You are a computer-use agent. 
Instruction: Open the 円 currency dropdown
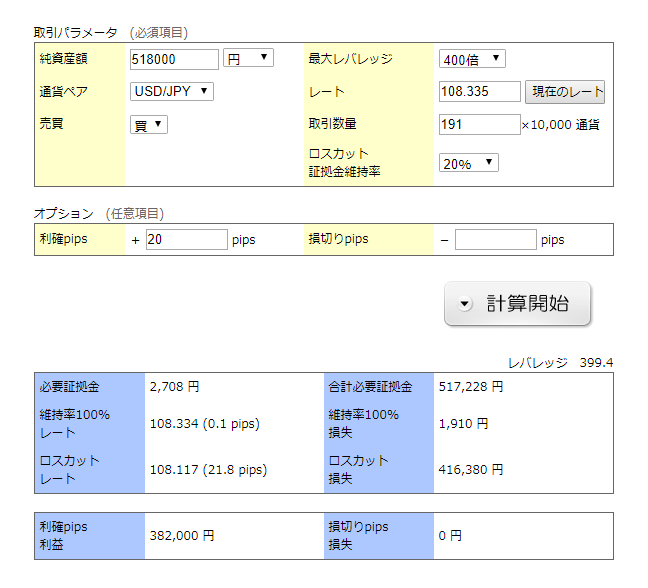[248, 58]
